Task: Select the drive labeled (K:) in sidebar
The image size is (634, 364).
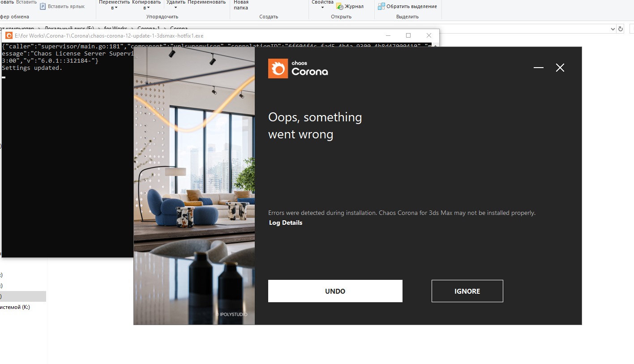Action: (15, 307)
